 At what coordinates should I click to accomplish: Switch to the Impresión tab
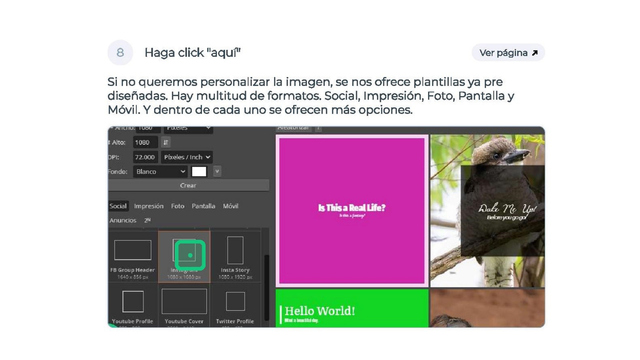pyautogui.click(x=149, y=206)
